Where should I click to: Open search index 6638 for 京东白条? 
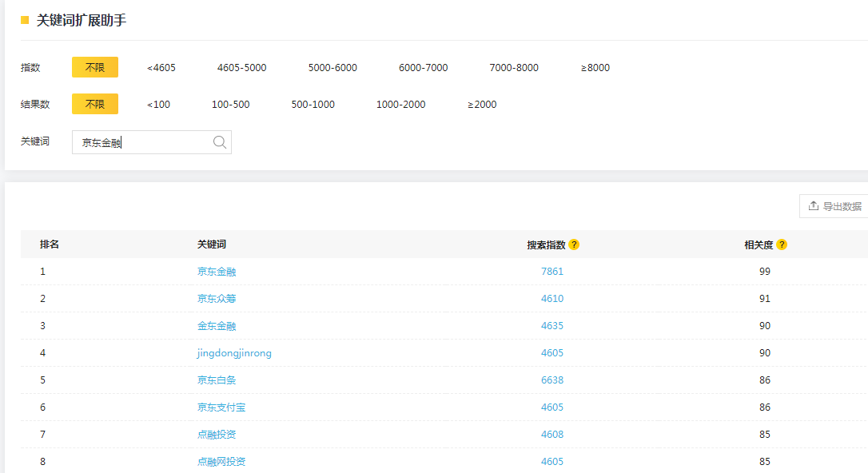click(x=551, y=380)
